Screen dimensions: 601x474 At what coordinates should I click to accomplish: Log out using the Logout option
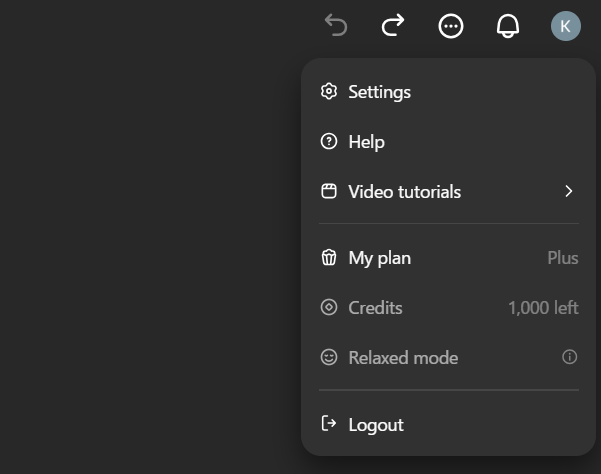click(448, 424)
